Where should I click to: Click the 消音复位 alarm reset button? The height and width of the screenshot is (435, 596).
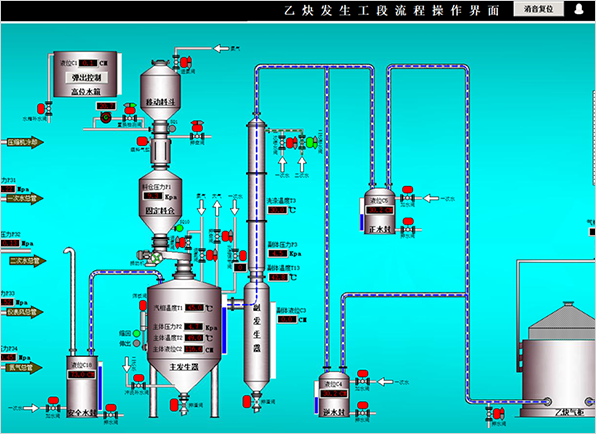[x=539, y=9]
